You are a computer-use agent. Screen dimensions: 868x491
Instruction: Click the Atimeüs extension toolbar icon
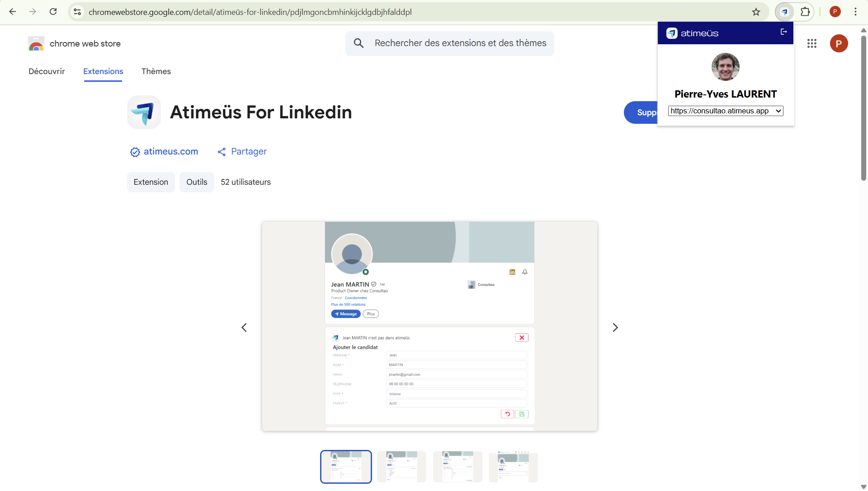point(784,12)
